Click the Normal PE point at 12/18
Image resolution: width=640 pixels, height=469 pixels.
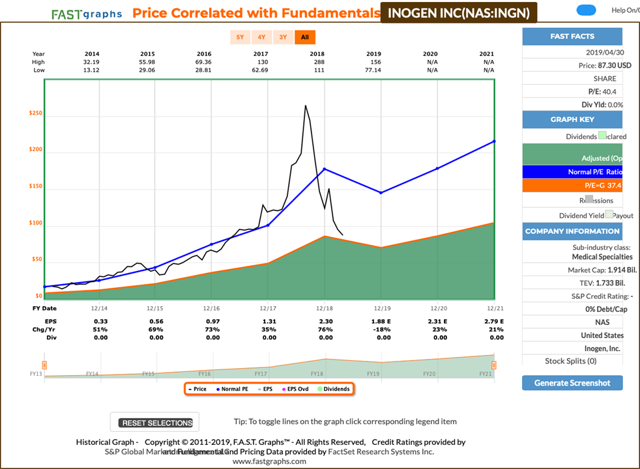pos(324,169)
